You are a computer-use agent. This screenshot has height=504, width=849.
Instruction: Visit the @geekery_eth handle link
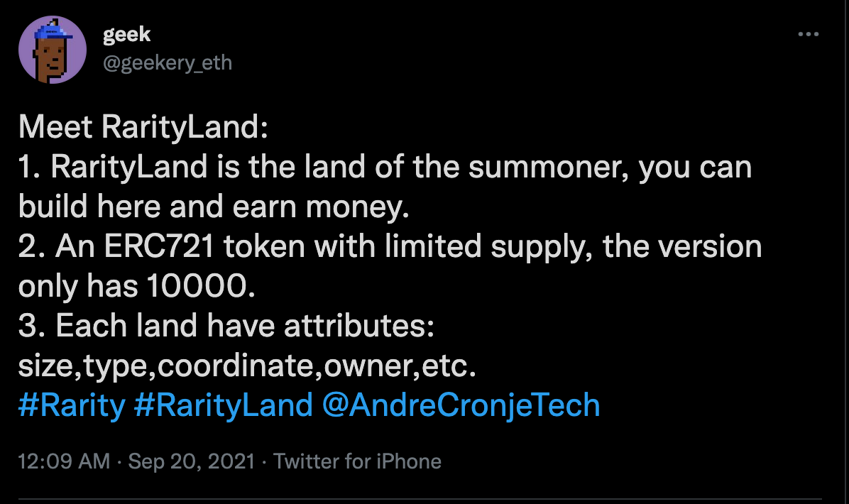[x=168, y=62]
